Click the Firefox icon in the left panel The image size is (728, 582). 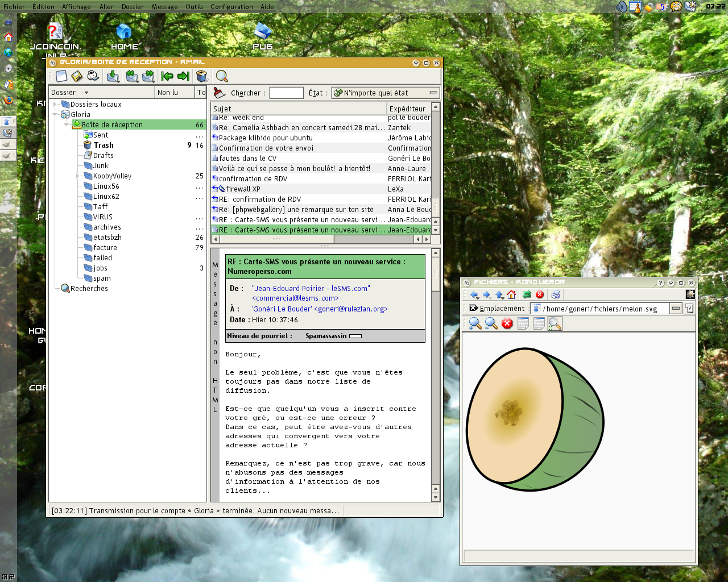[x=8, y=101]
